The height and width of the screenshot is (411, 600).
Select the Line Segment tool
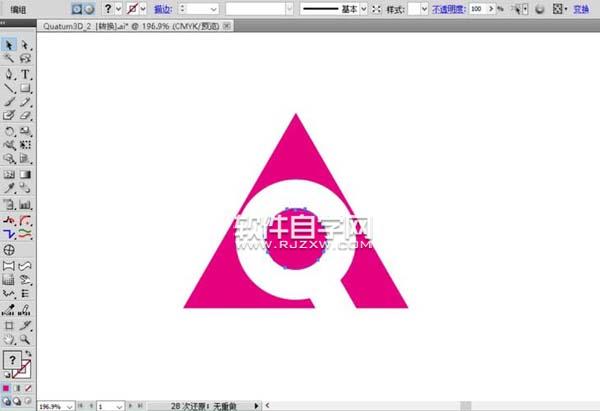[9, 88]
